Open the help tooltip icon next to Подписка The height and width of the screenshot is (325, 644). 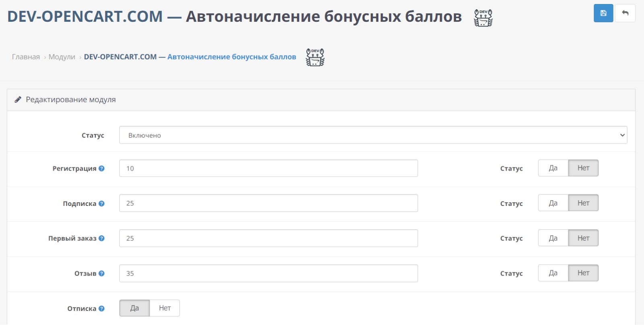coord(101,204)
